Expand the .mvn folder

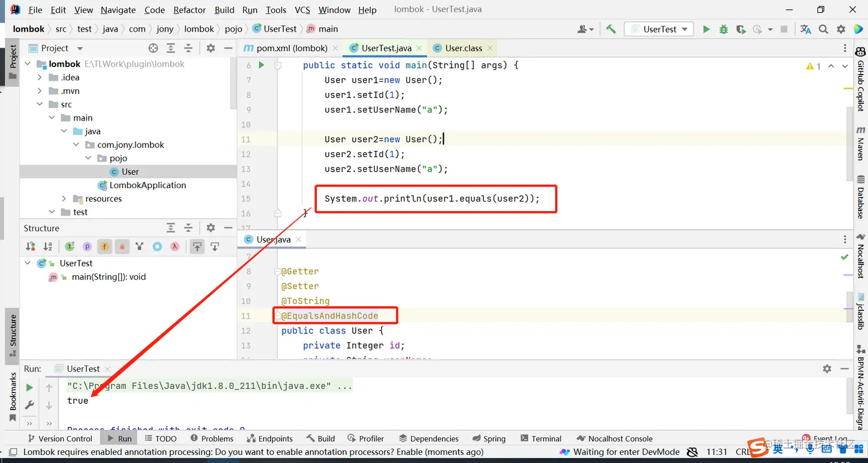tap(40, 91)
